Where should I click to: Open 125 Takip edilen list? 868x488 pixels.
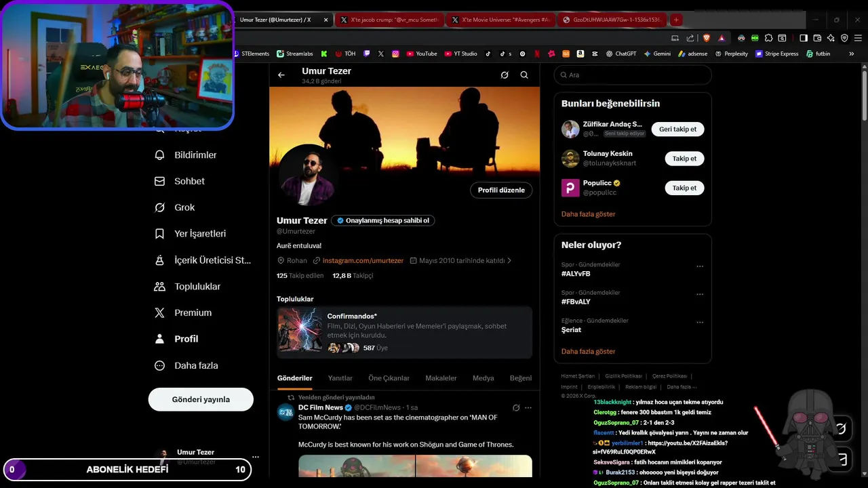pos(300,276)
